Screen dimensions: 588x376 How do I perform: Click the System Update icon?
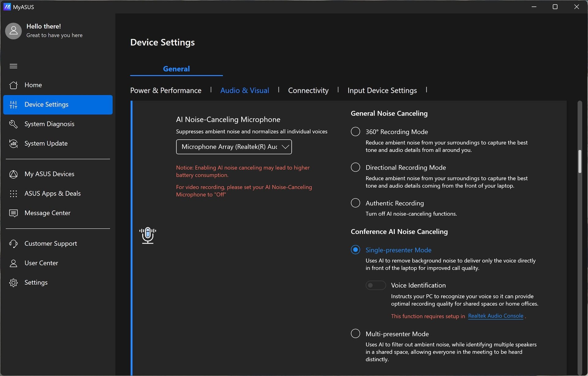pyautogui.click(x=13, y=143)
